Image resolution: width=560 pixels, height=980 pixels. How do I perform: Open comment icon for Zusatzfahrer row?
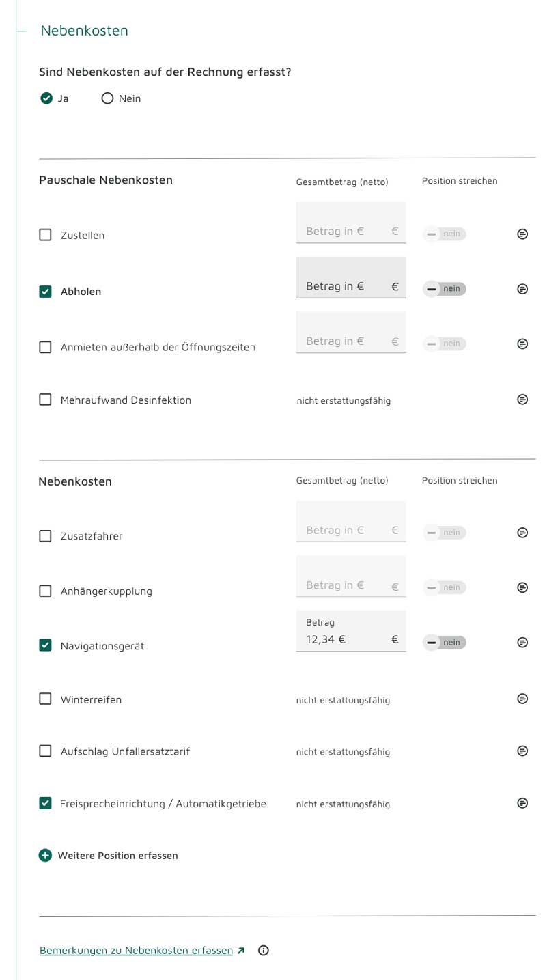[x=522, y=533]
